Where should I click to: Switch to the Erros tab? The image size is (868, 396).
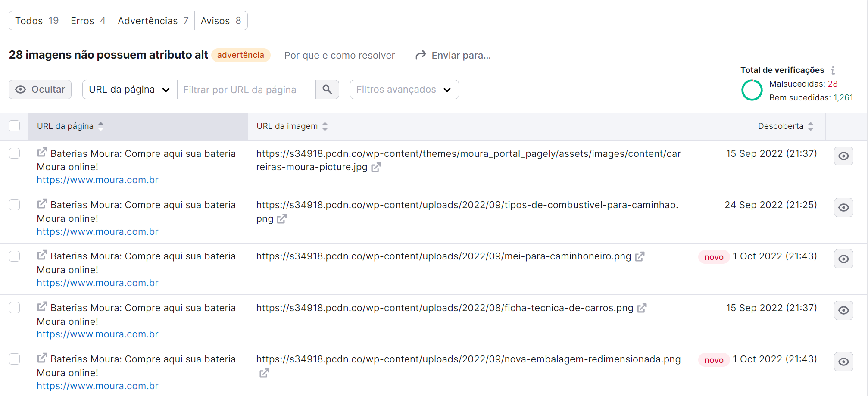[88, 21]
